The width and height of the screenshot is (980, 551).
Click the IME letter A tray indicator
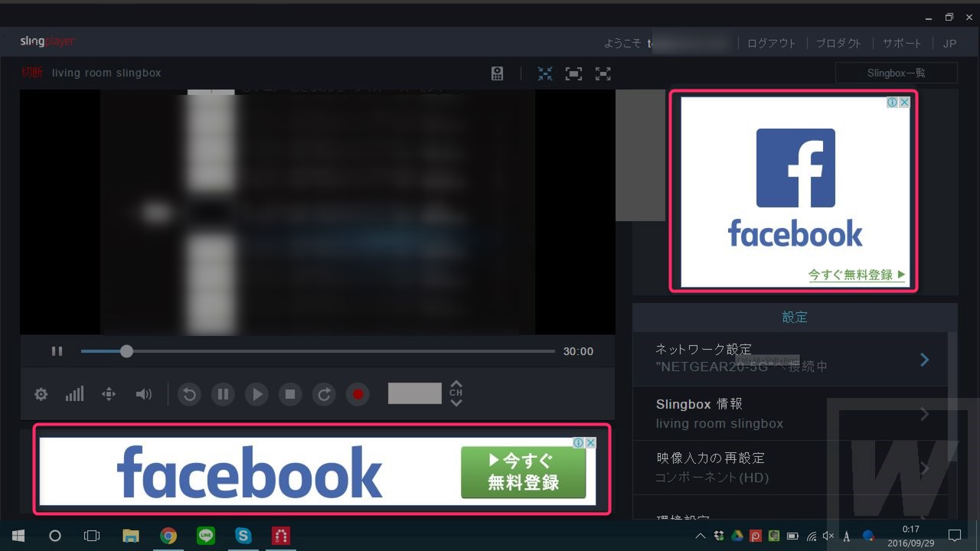point(847,536)
